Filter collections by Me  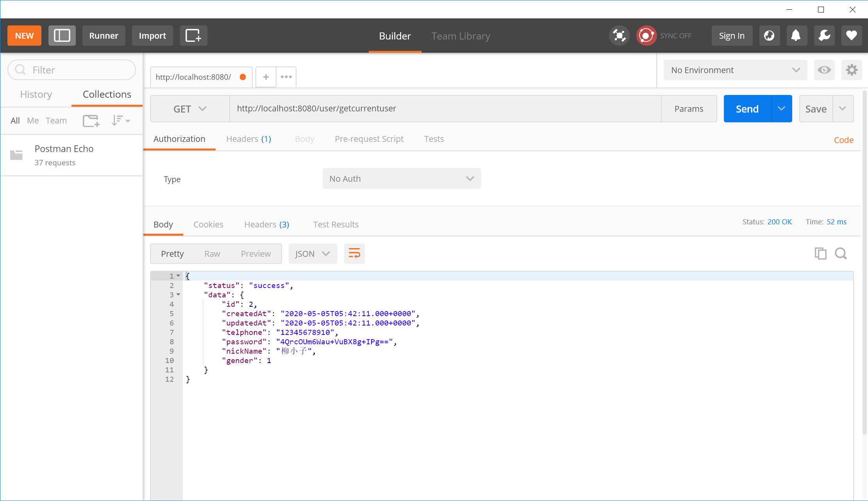pyautogui.click(x=33, y=120)
